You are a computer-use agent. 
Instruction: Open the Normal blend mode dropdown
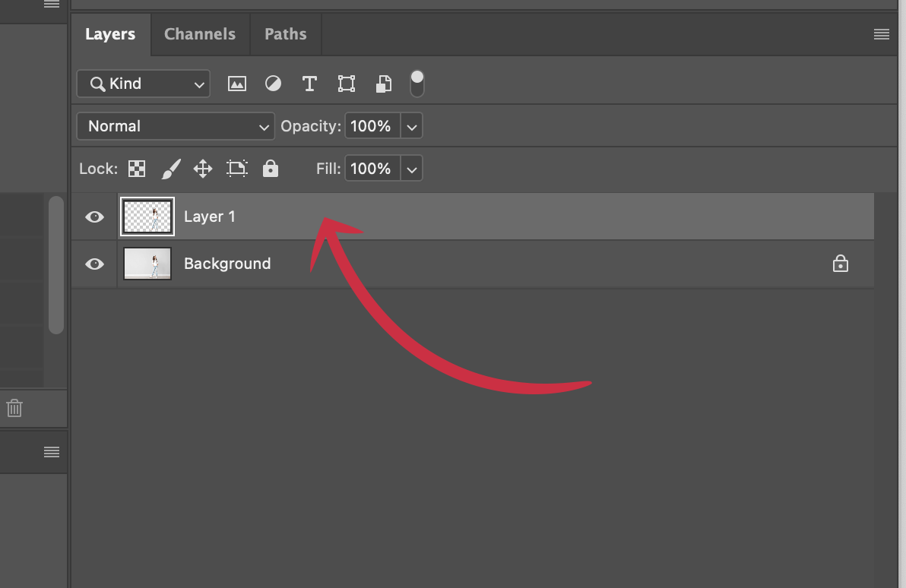click(x=176, y=127)
